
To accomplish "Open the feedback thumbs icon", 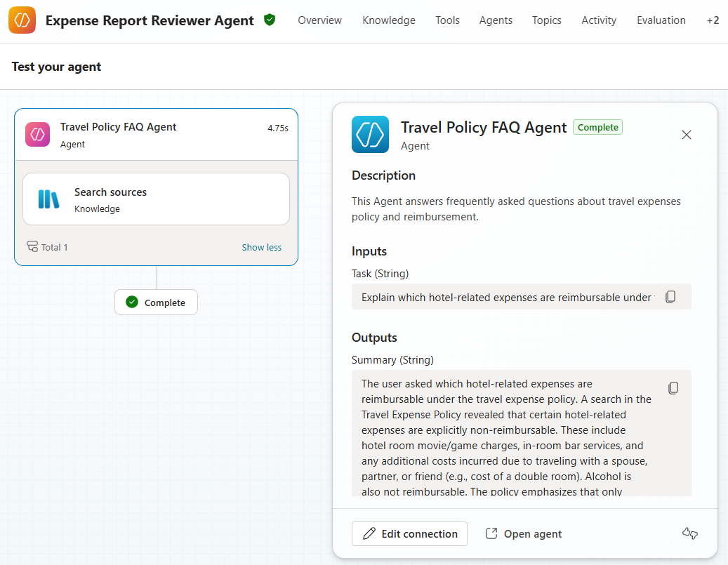I will click(x=689, y=533).
